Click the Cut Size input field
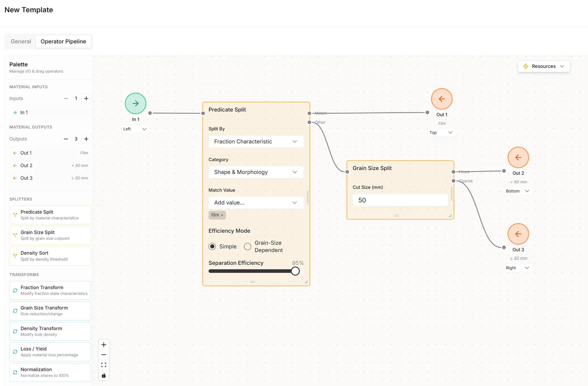 pyautogui.click(x=400, y=200)
